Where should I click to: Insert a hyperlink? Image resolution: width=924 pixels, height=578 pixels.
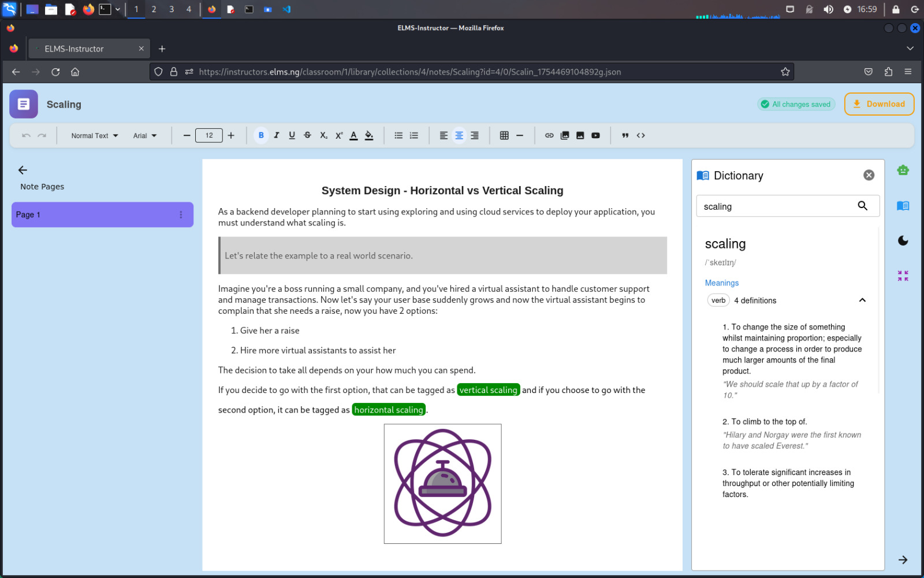pyautogui.click(x=549, y=135)
